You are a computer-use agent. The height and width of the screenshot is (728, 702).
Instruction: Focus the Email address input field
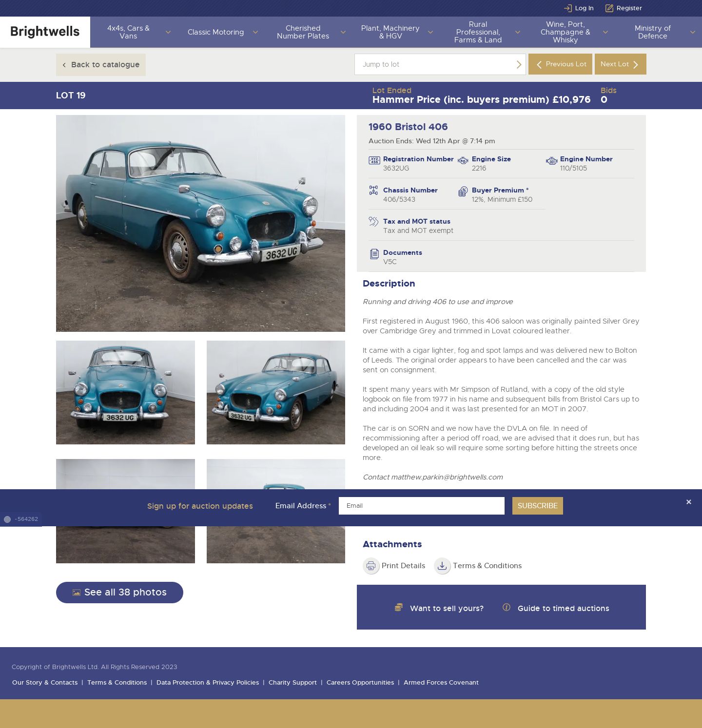pos(422,506)
